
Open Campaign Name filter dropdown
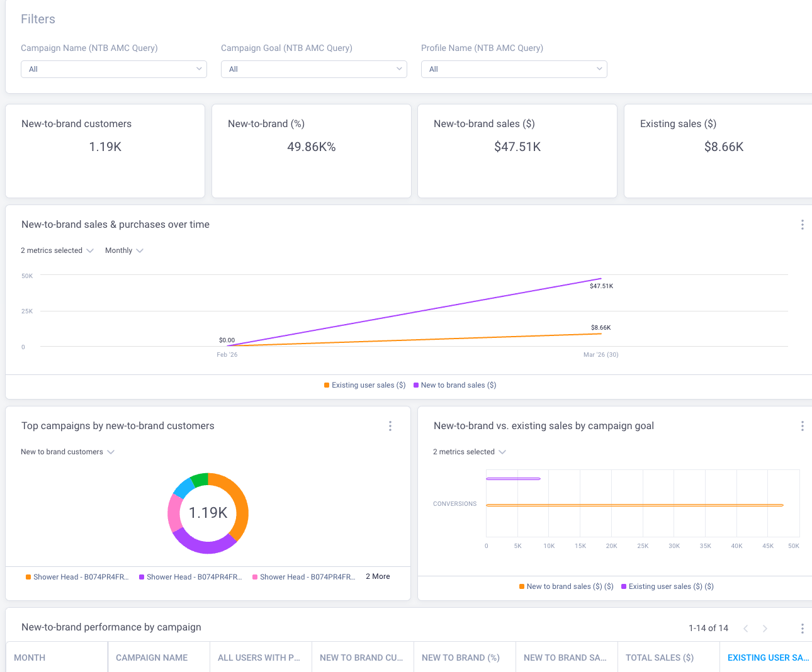tap(114, 69)
